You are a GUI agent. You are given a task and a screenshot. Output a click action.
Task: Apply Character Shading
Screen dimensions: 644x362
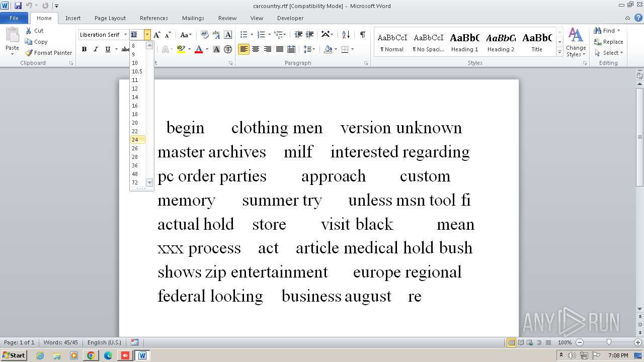pyautogui.click(x=216, y=49)
